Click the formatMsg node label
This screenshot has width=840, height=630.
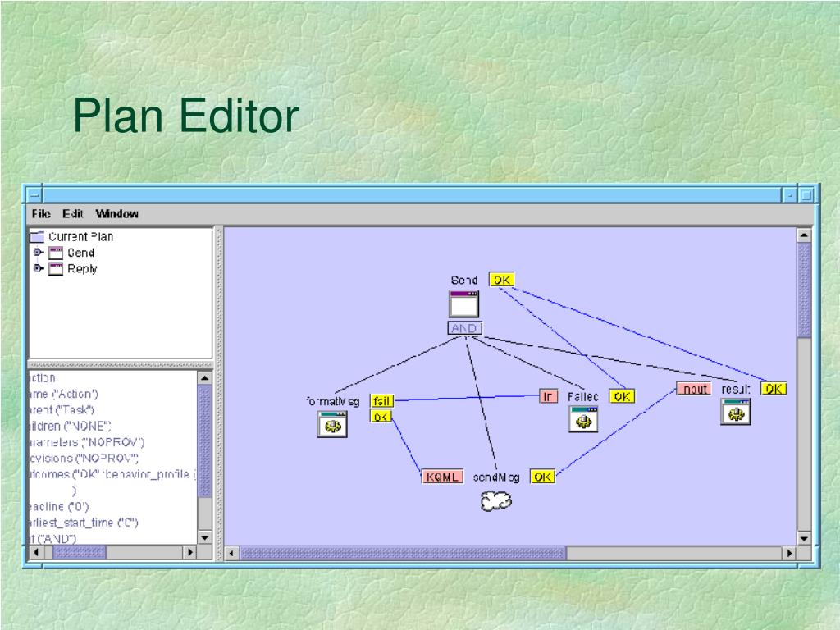tap(333, 401)
